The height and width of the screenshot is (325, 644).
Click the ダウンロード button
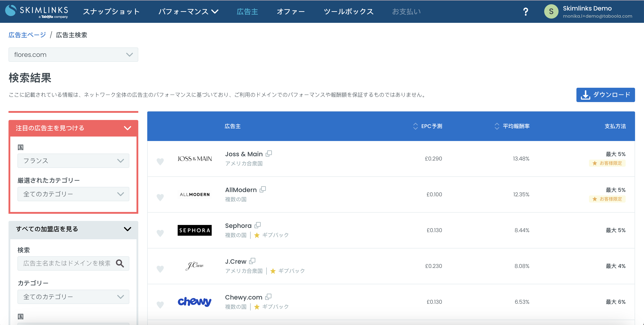click(x=606, y=95)
